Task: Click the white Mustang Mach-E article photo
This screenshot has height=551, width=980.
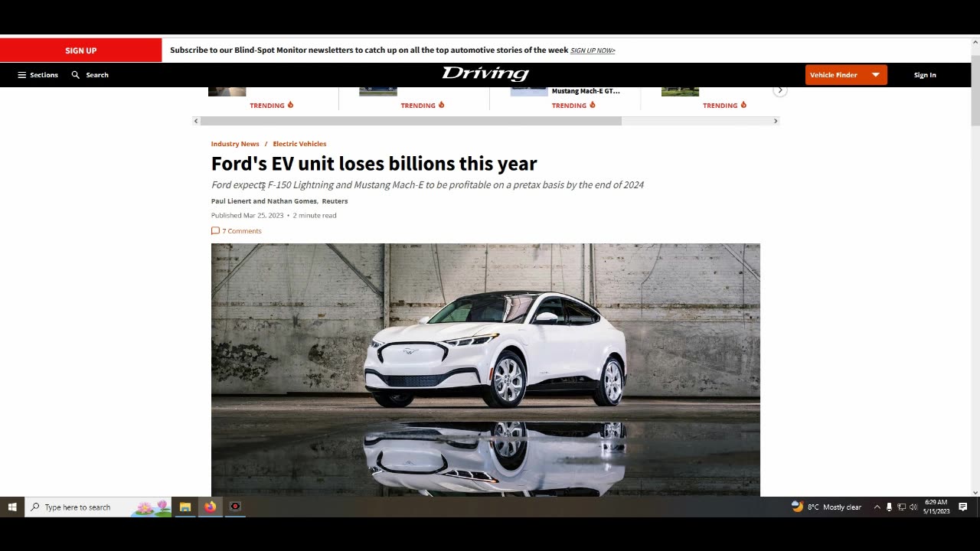Action: coord(485,370)
